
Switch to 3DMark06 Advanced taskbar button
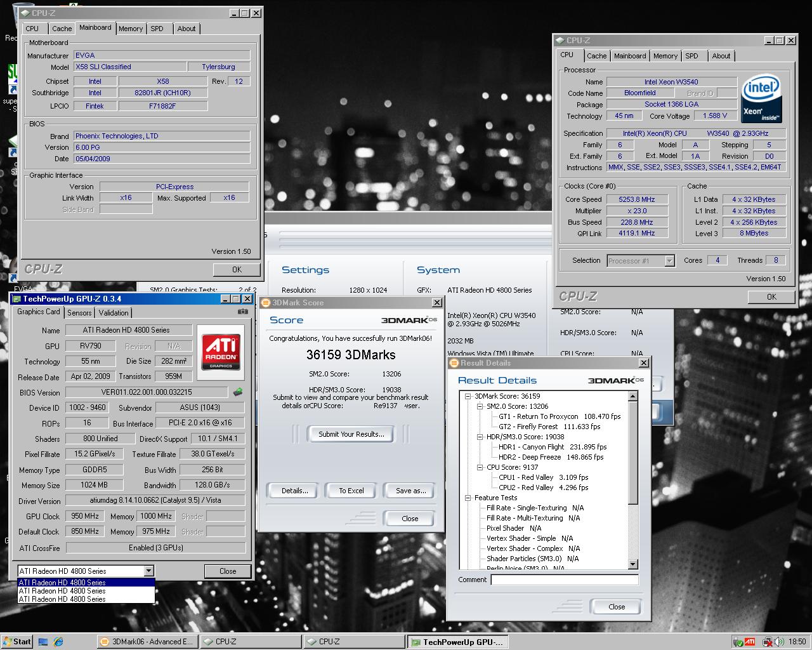[147, 642]
